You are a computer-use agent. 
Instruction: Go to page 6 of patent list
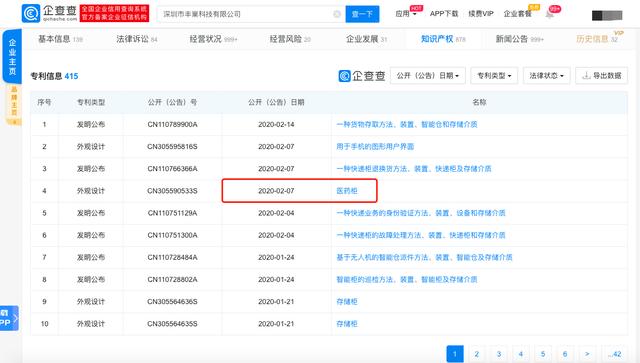pos(565,354)
